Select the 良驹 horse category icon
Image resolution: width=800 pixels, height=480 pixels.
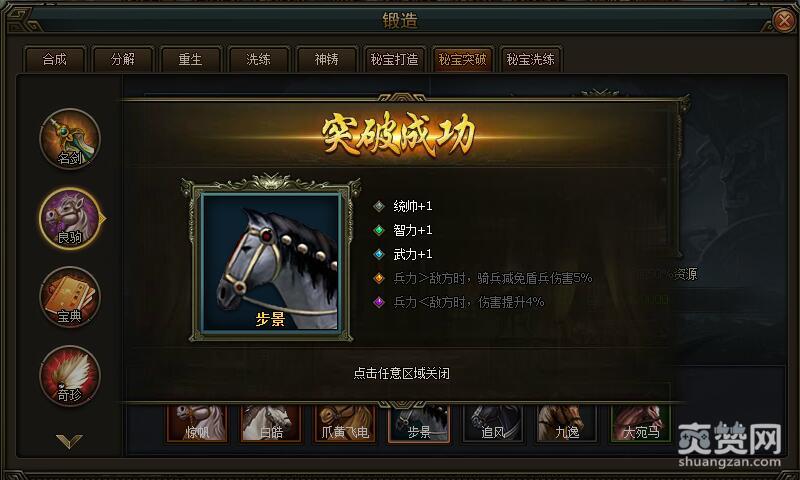point(70,218)
